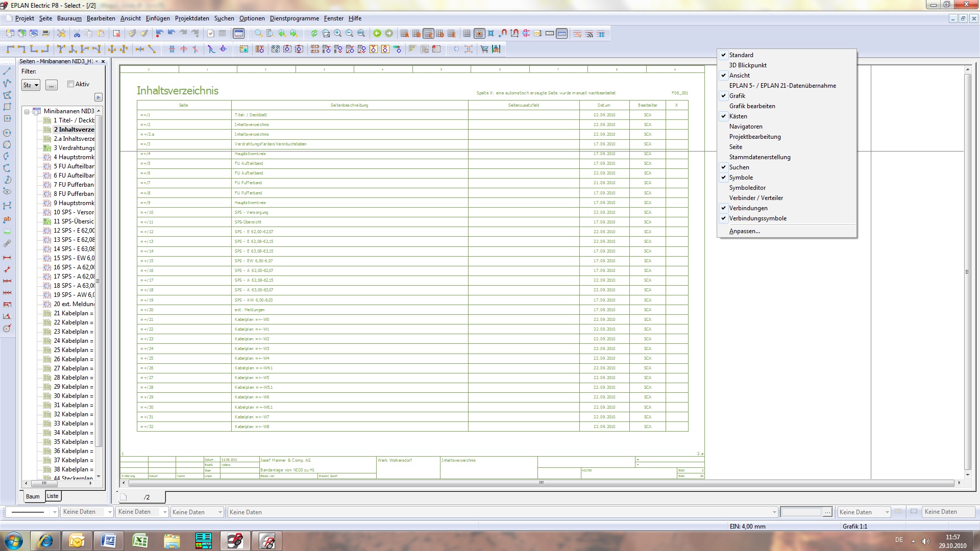Select grid E icon
The image size is (980, 551).
point(452,34)
